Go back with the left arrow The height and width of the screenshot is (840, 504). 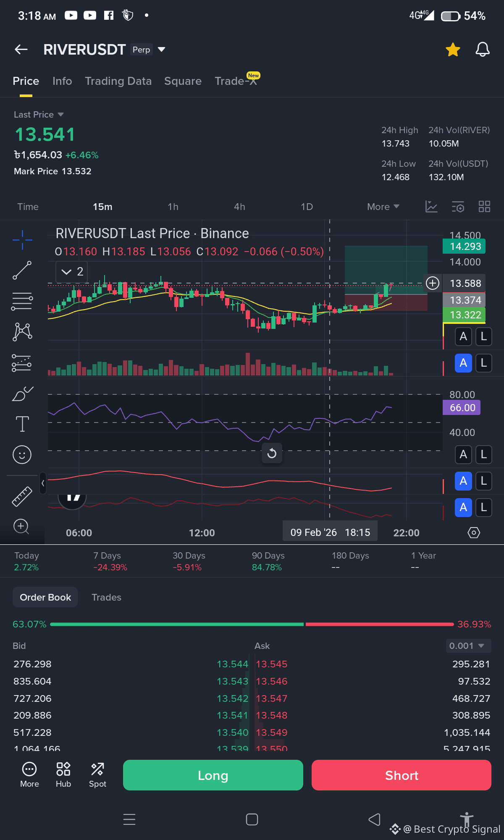click(x=21, y=50)
